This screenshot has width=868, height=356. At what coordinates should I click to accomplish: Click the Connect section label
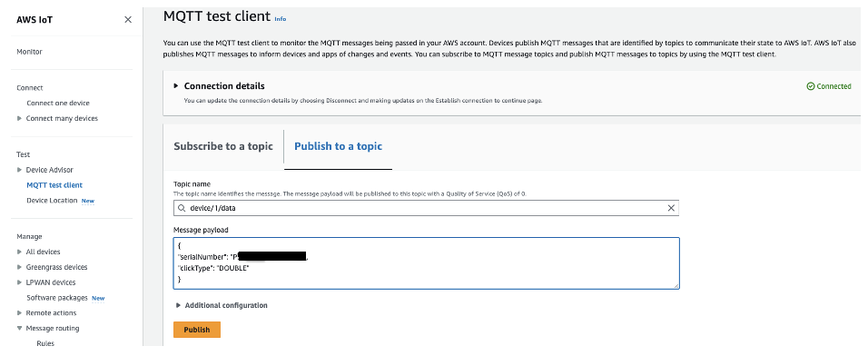coord(30,88)
